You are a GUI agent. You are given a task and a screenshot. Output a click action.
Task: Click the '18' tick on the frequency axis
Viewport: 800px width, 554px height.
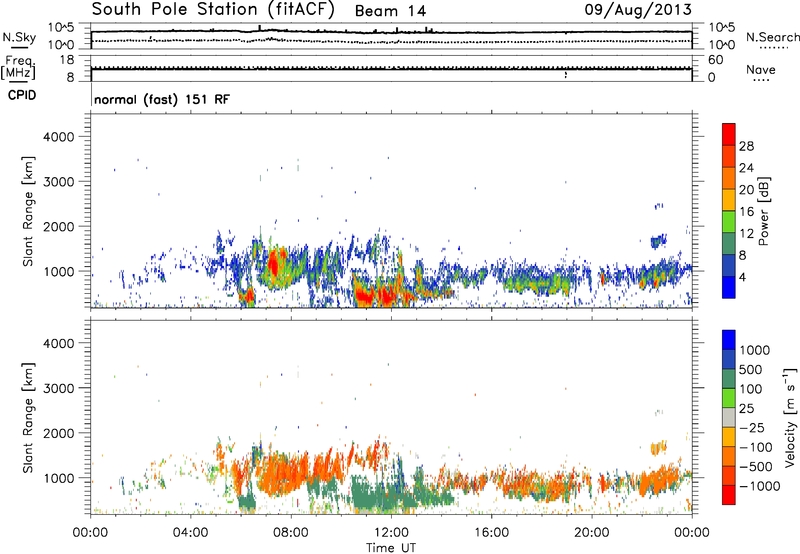67,60
